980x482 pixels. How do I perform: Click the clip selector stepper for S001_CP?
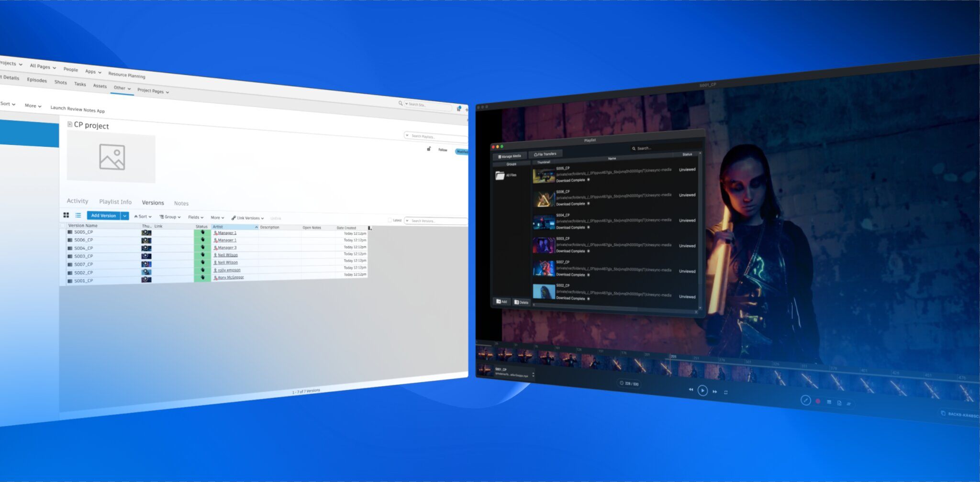coord(533,375)
